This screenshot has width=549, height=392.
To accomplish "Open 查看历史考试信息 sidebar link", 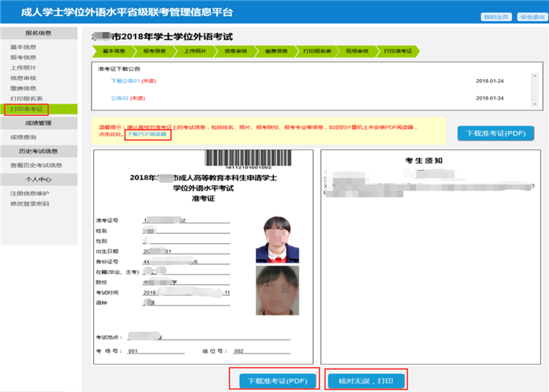I will click(x=34, y=165).
